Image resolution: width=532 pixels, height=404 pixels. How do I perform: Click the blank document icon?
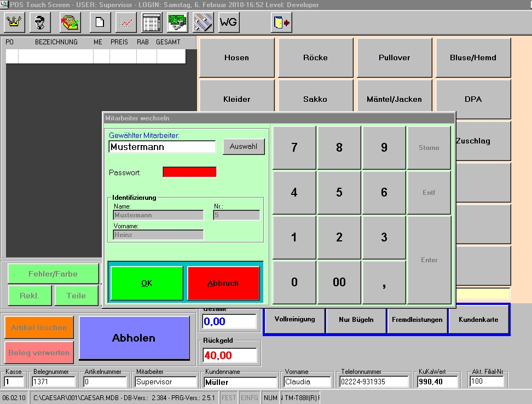pos(100,22)
